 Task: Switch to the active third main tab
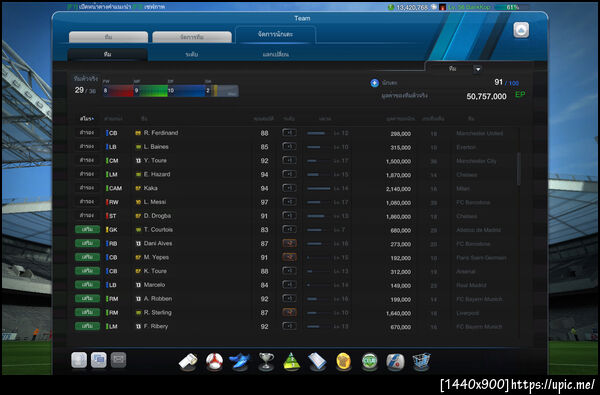pos(276,34)
